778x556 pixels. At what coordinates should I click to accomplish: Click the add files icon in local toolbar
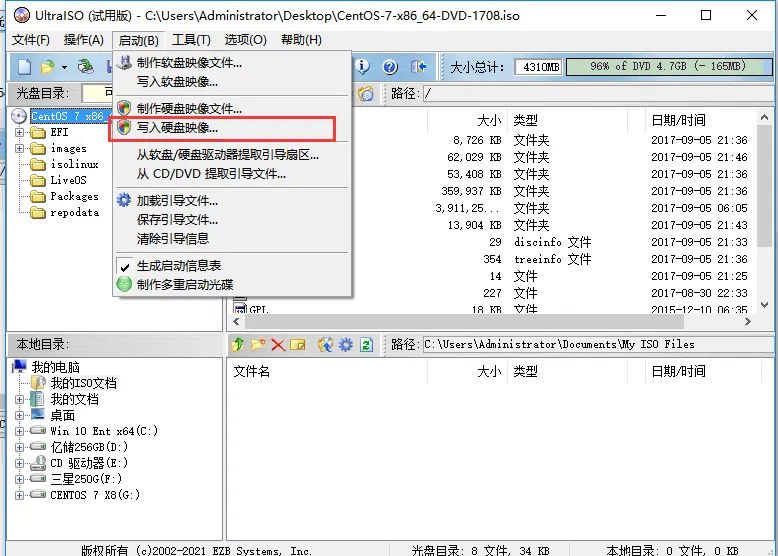tap(325, 344)
